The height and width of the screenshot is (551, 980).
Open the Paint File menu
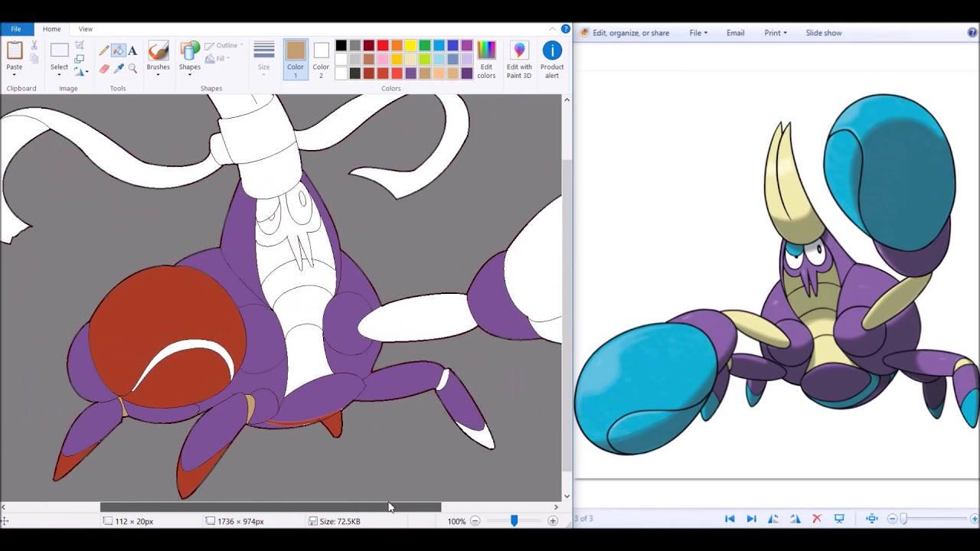click(x=16, y=29)
